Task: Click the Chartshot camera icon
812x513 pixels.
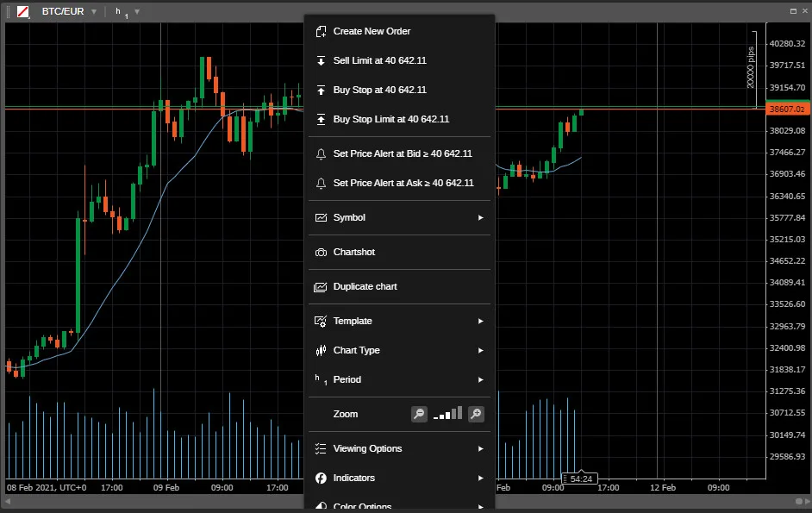Action: [x=321, y=253]
